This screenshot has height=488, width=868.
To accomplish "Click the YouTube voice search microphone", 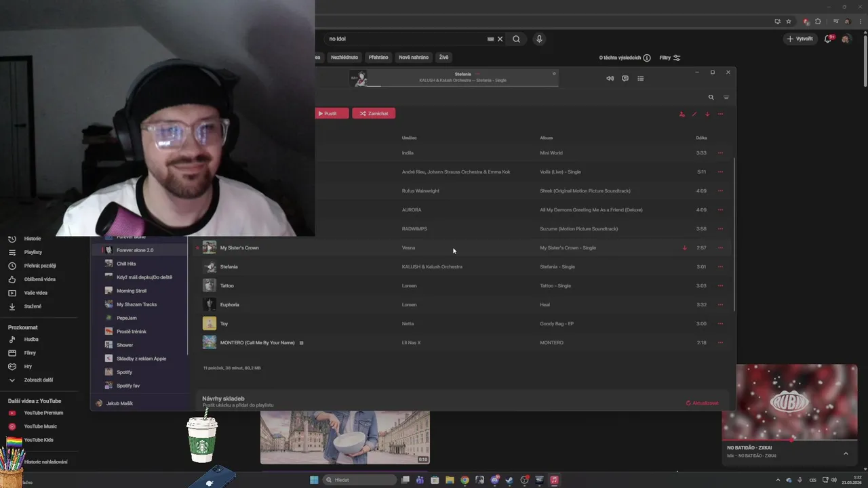I will [x=539, y=39].
